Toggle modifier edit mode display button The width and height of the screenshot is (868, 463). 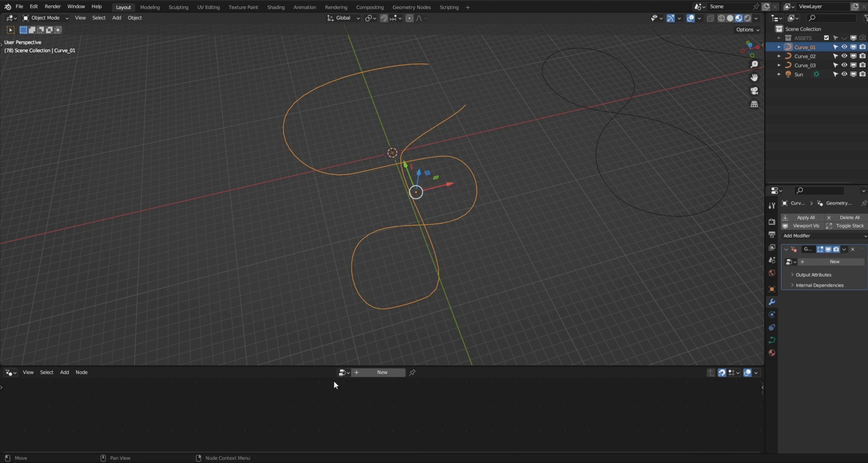click(x=820, y=249)
